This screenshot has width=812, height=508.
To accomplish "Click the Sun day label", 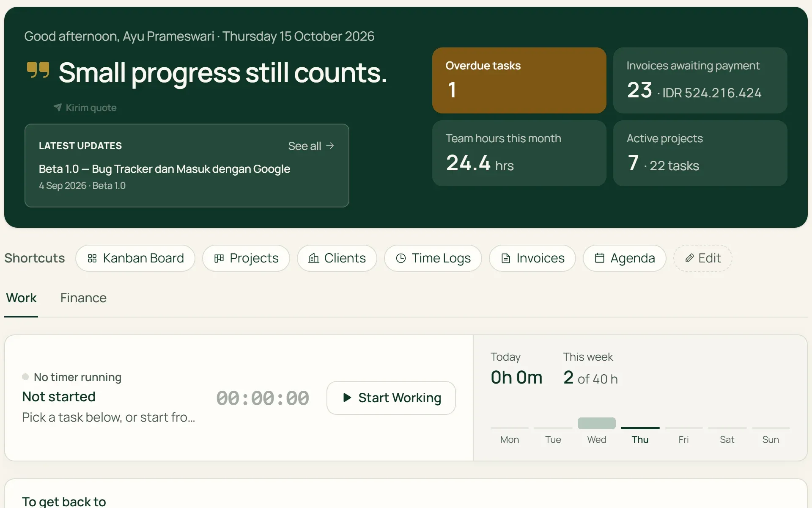I will [x=771, y=439].
